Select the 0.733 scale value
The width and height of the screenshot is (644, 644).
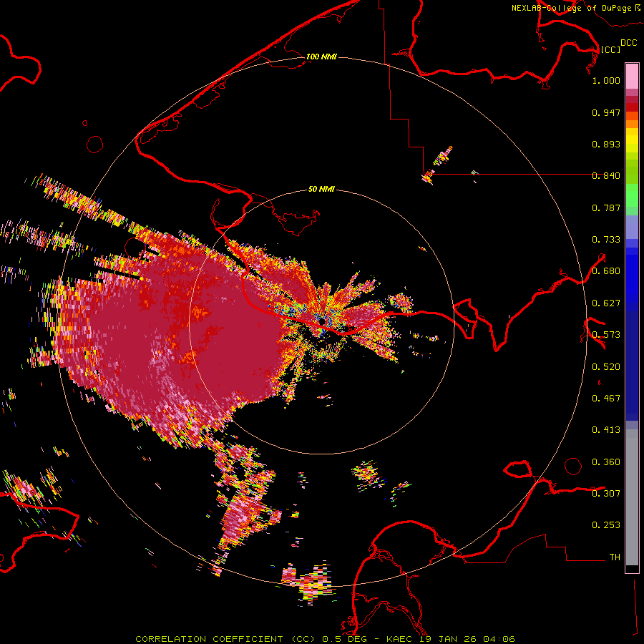(x=606, y=240)
